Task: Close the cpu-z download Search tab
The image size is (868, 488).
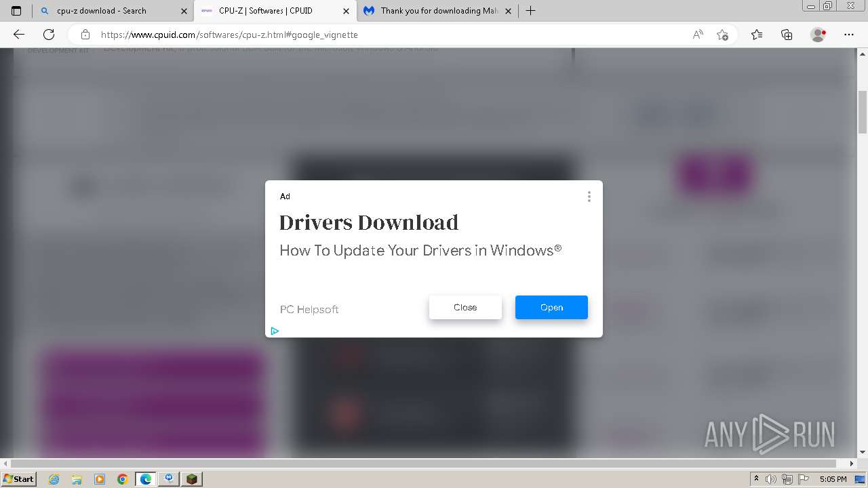Action: 184,11
